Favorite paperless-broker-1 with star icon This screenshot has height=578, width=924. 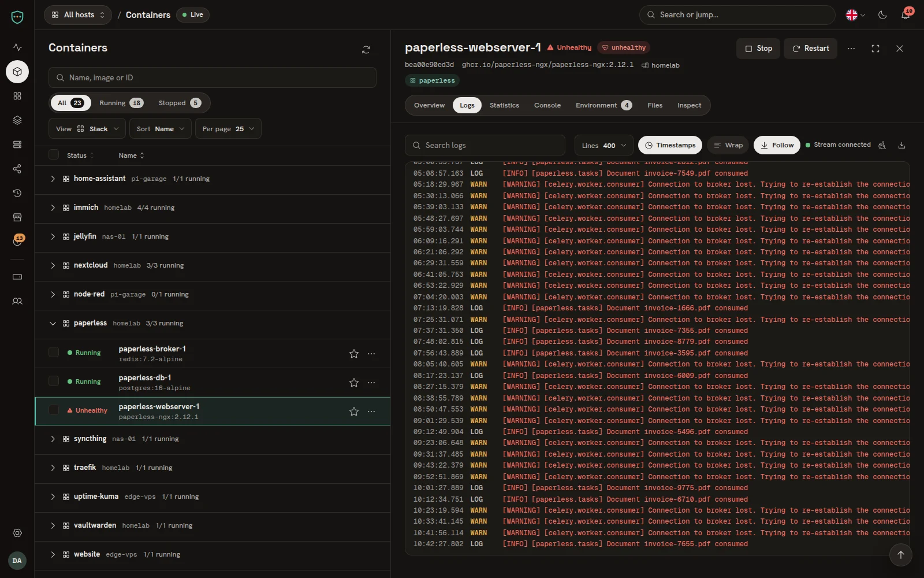354,354
